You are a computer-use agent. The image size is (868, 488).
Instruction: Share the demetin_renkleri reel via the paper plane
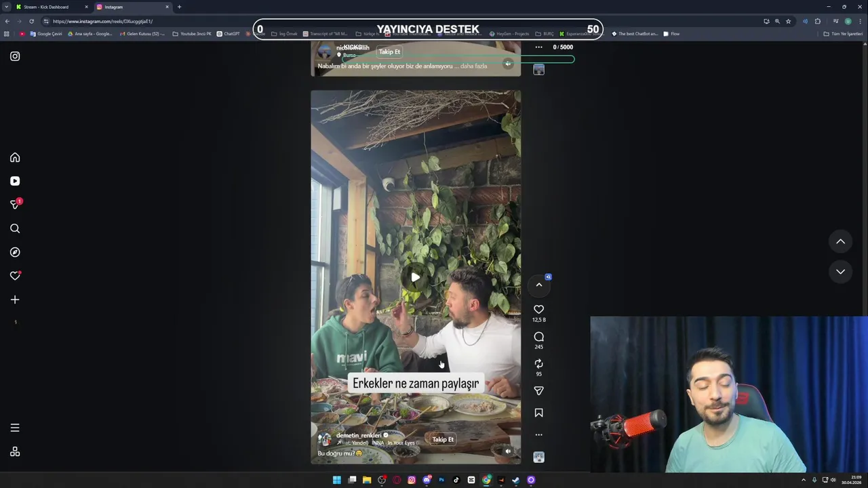[538, 391]
